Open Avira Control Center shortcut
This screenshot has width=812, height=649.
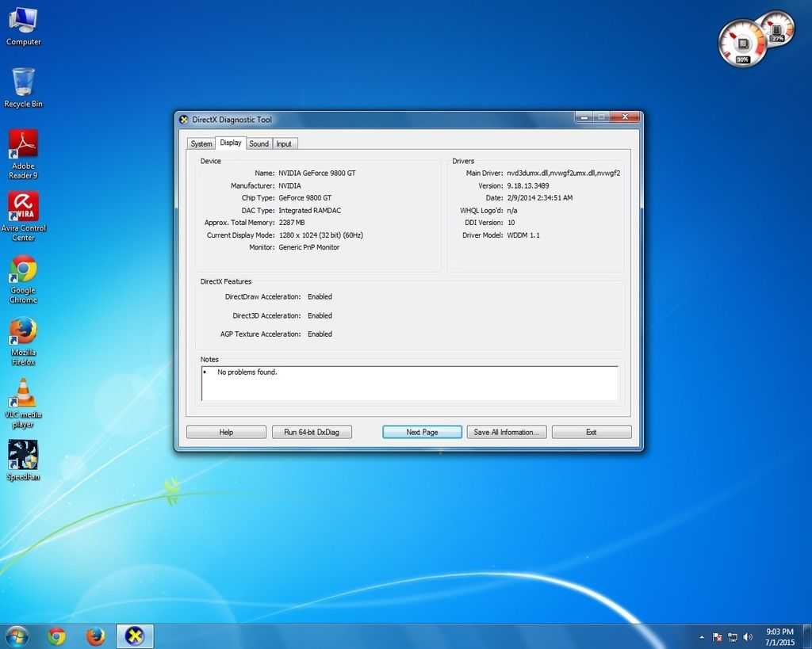pos(23,215)
